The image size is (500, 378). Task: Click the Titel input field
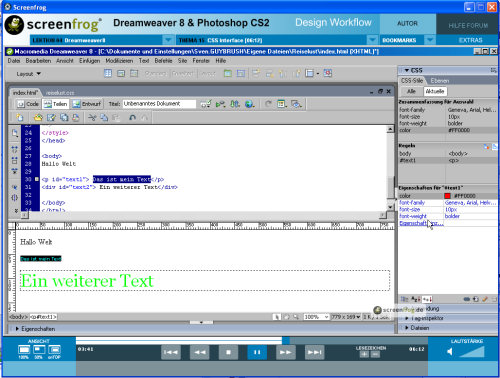tap(159, 104)
